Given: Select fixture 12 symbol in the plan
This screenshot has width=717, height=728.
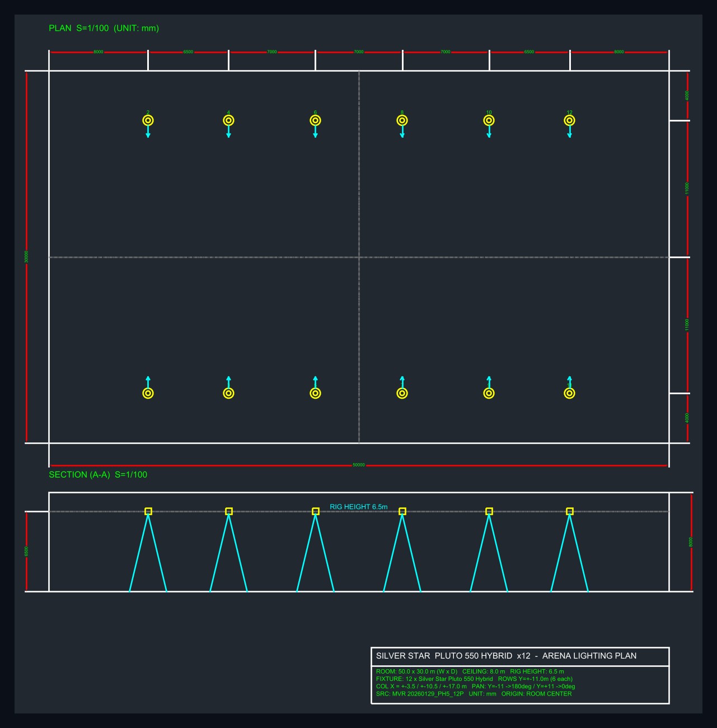Looking at the screenshot, I should [569, 120].
